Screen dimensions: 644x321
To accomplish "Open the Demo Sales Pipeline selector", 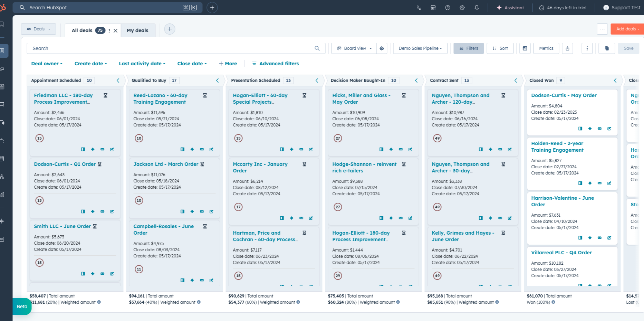I will pos(420,48).
